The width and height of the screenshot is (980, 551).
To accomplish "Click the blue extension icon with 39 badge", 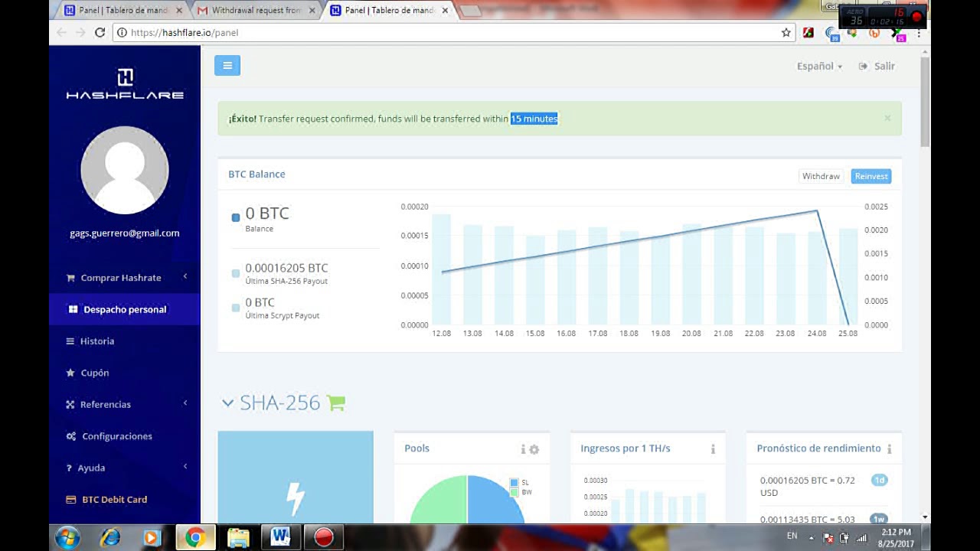I will (831, 33).
